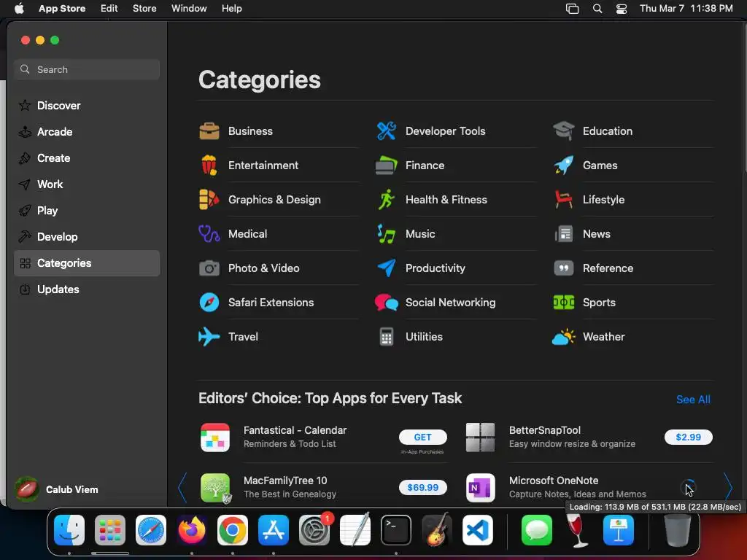This screenshot has height=560, width=747.
Task: Open the Developer Tools wrench icon
Action: 387,131
